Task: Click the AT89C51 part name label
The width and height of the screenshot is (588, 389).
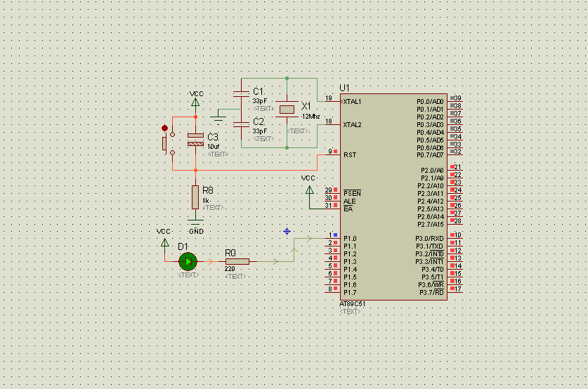Action: (x=352, y=304)
